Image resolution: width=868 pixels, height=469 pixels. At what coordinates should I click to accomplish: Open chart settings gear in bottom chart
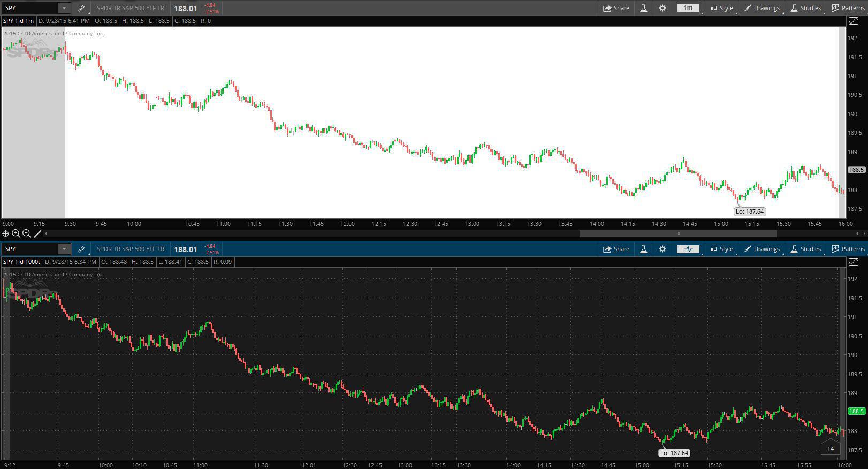click(x=663, y=249)
